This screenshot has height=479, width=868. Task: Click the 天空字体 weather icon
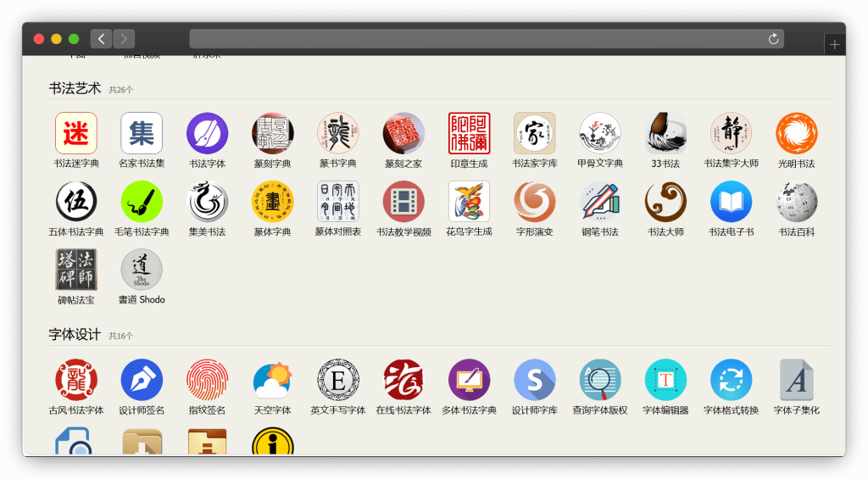coord(272,380)
